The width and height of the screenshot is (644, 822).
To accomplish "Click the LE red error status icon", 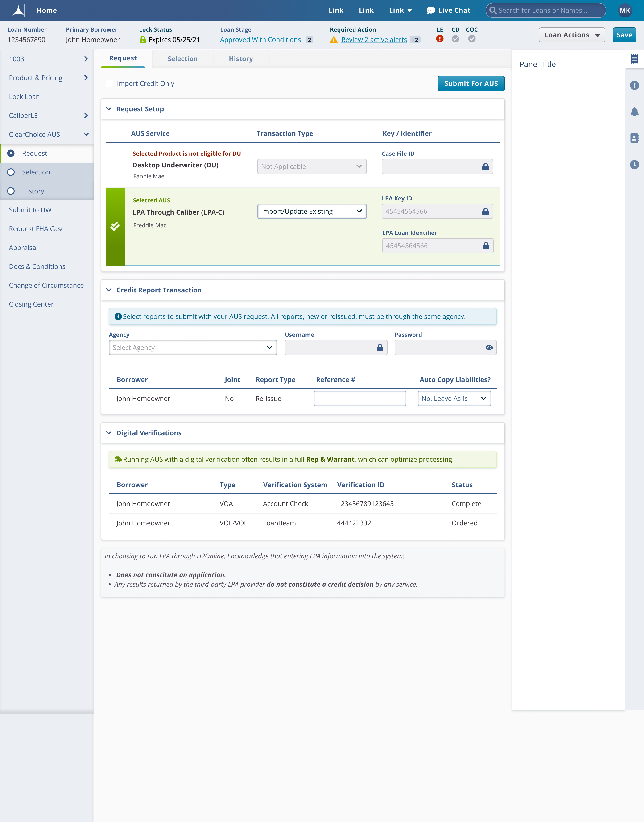I will (x=440, y=39).
